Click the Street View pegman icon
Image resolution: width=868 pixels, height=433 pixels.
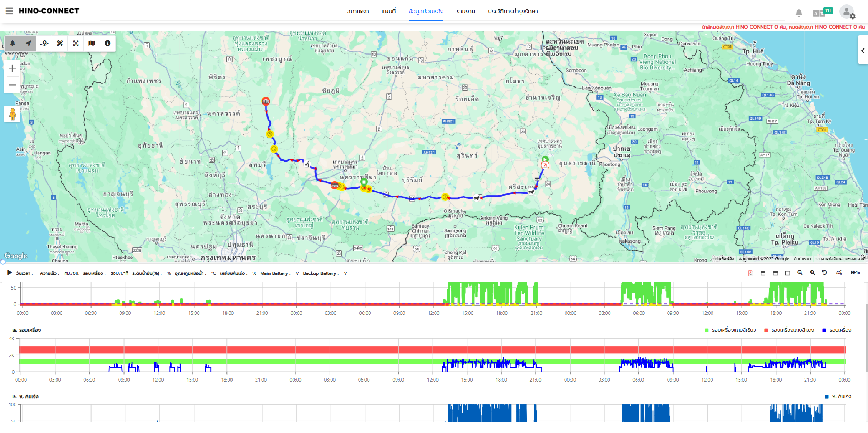pos(12,114)
